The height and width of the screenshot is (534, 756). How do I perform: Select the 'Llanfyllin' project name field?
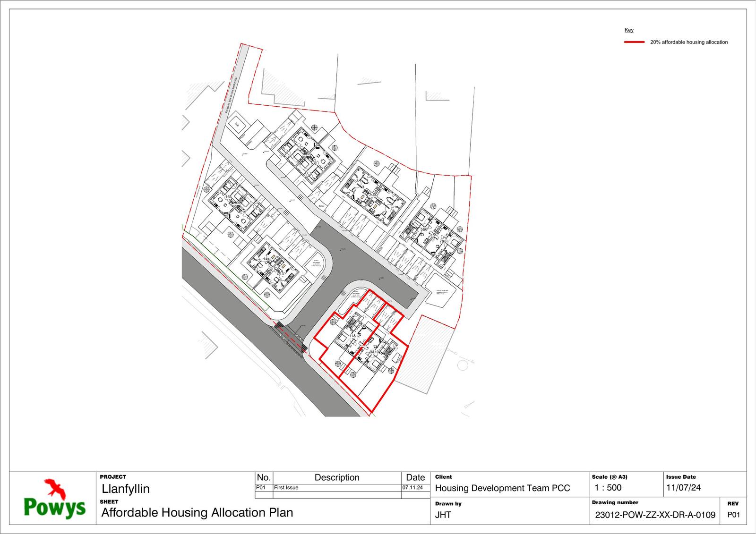click(126, 489)
